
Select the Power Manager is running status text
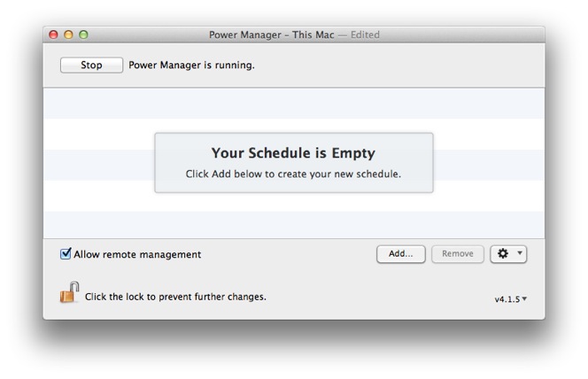(192, 65)
